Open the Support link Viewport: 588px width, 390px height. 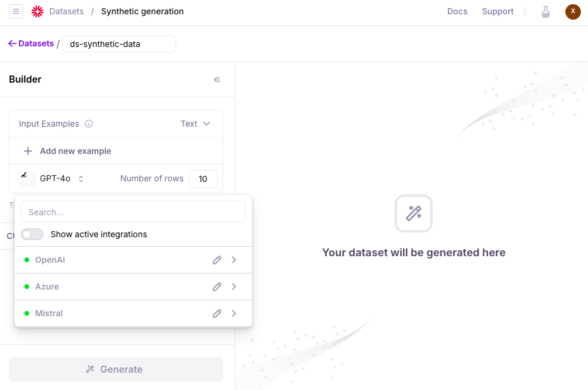tap(498, 11)
